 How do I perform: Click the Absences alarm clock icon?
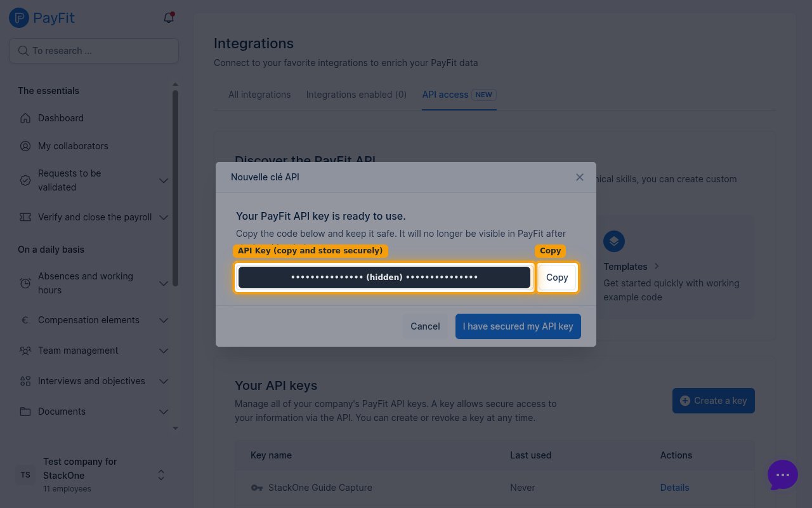tap(25, 283)
